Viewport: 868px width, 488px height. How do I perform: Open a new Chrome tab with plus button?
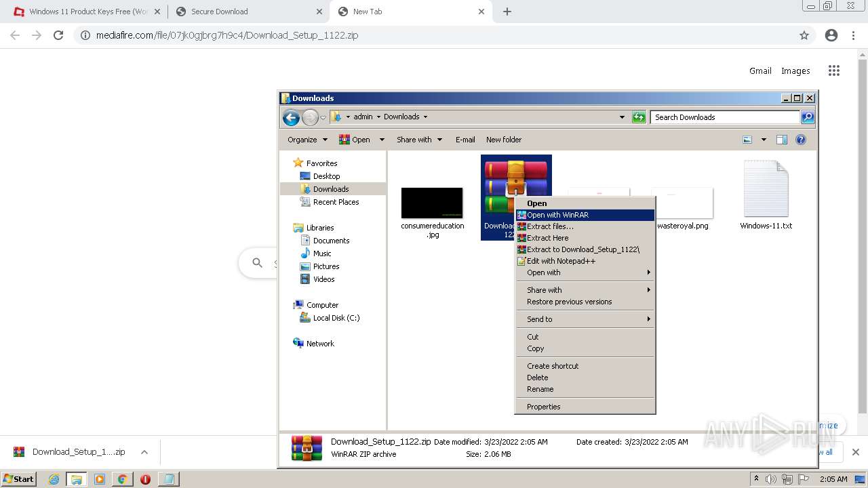[x=507, y=12]
